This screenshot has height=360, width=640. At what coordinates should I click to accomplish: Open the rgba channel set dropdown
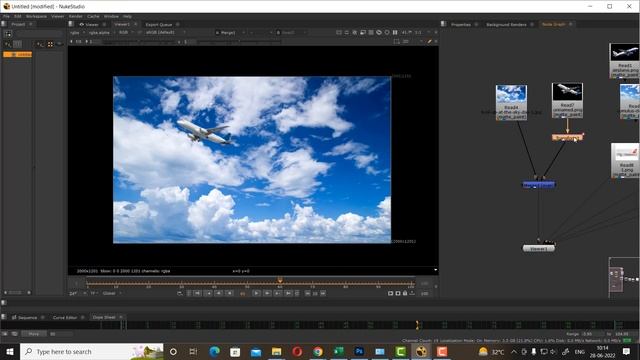coord(77,32)
